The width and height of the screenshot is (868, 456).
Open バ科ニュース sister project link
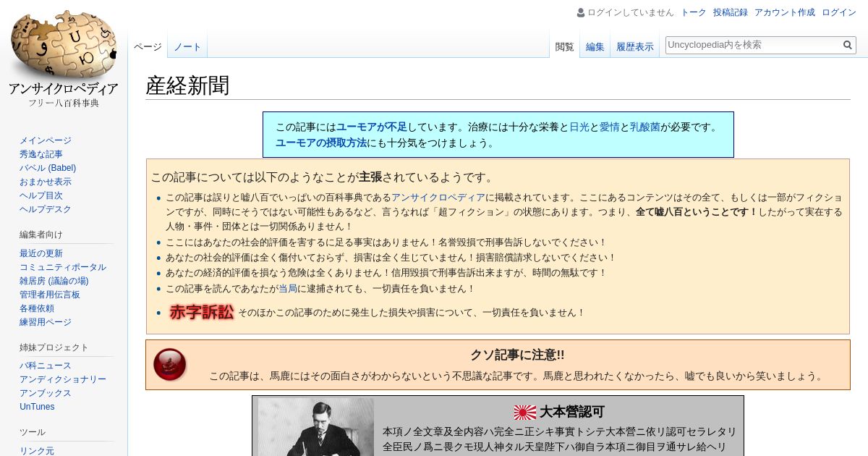46,366
